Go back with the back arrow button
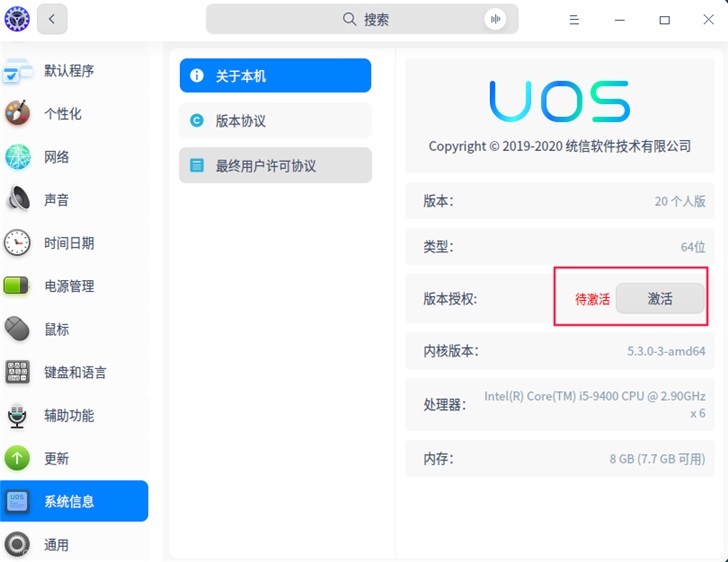This screenshot has width=728, height=562. pyautogui.click(x=52, y=19)
